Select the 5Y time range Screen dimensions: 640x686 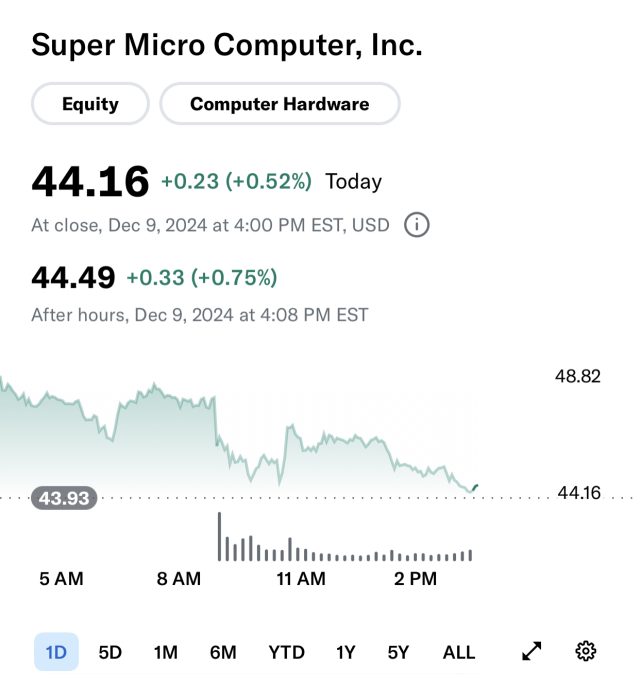(x=398, y=652)
